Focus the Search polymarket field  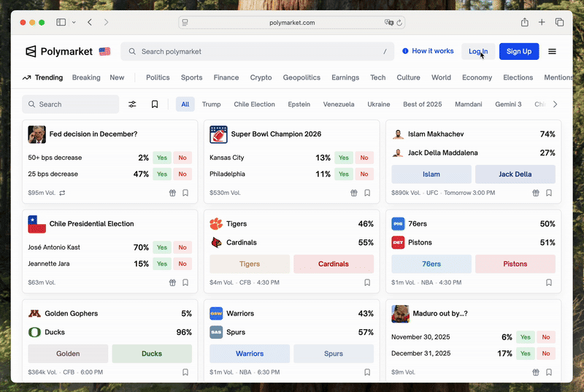pyautogui.click(x=258, y=51)
